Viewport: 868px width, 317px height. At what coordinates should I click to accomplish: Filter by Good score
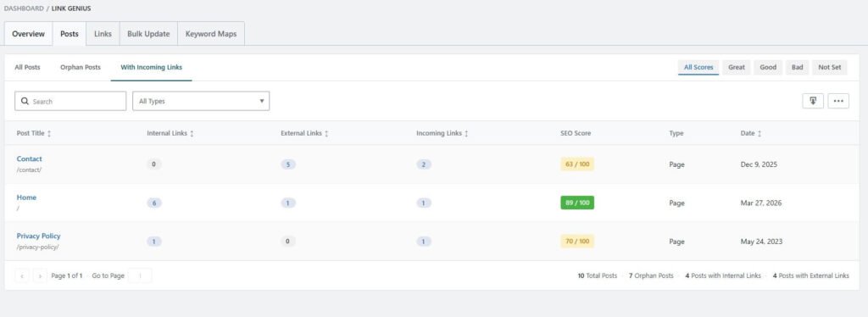point(768,68)
